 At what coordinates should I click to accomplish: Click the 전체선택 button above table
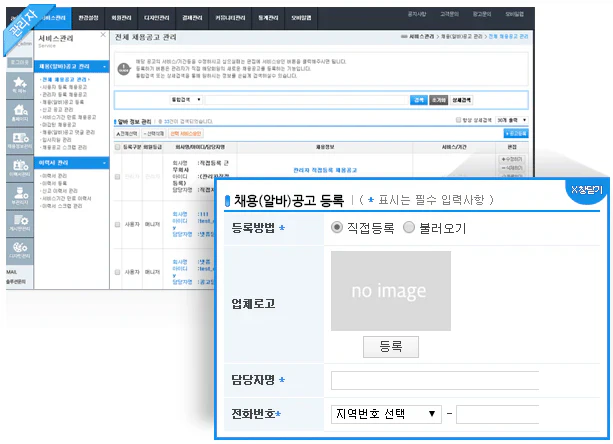(x=127, y=134)
